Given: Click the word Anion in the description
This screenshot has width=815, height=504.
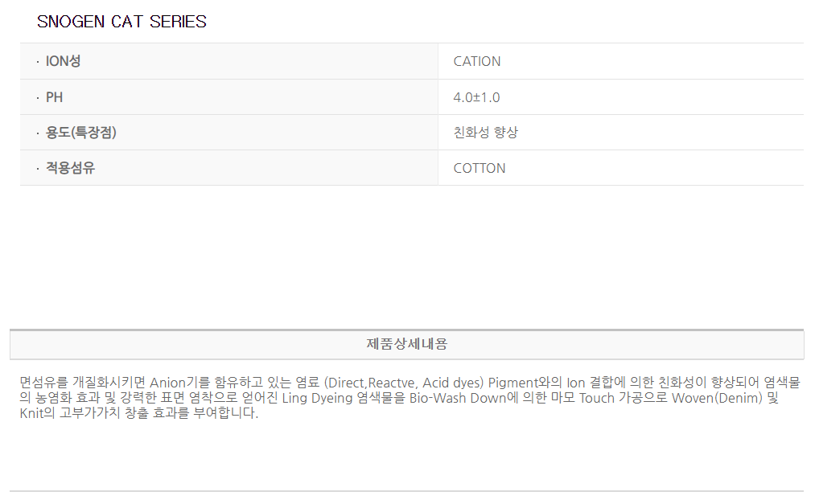Looking at the screenshot, I should click(167, 382).
